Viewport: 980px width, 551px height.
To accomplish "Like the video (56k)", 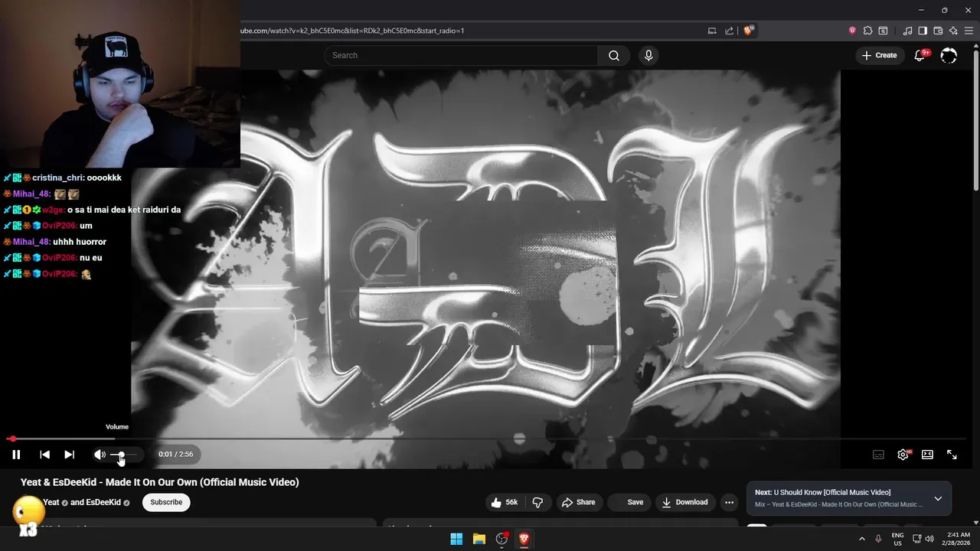I will point(505,502).
